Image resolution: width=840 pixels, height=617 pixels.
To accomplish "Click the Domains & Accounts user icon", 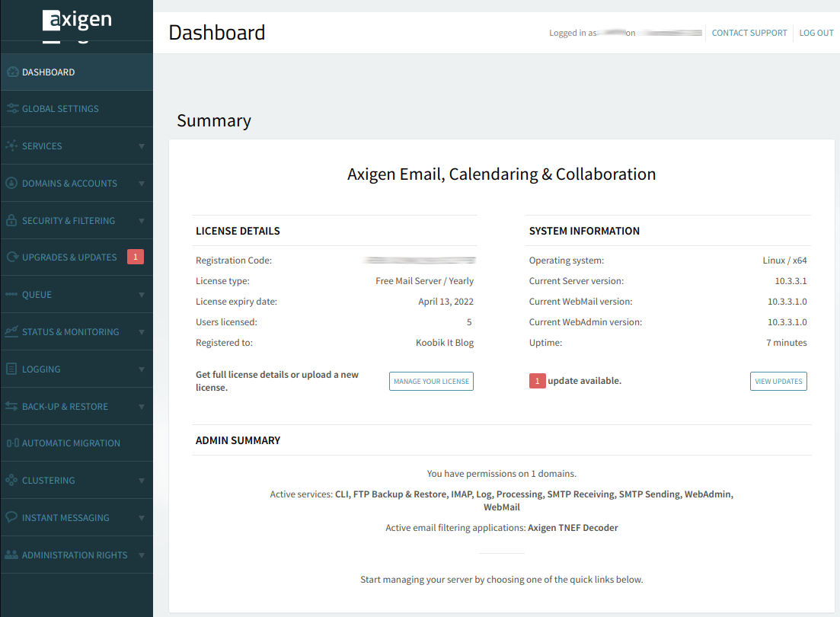I will click(x=11, y=183).
